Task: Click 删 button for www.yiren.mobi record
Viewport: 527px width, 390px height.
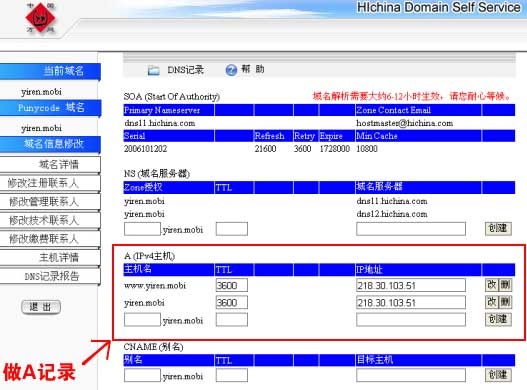Action: 505,285
